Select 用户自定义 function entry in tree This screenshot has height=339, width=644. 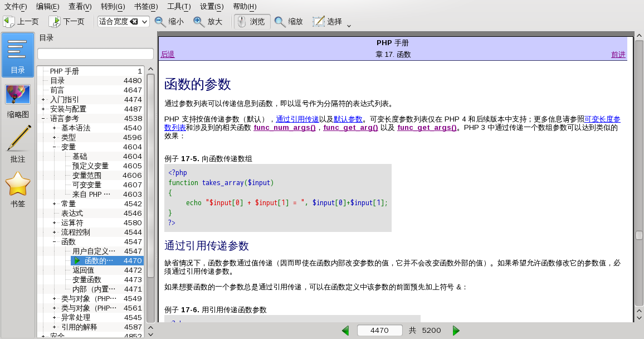(94, 251)
